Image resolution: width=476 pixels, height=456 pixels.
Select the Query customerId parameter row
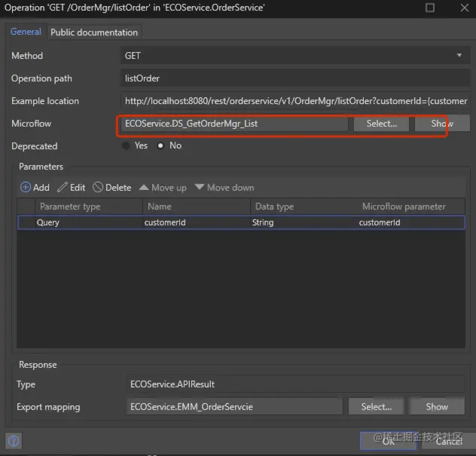tap(241, 222)
